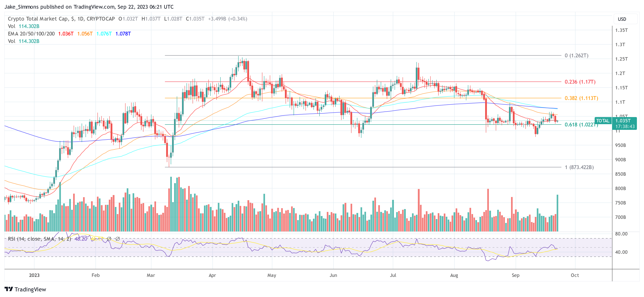Click the Aug label on time axis
The height and width of the screenshot is (297, 644).
coord(454,275)
